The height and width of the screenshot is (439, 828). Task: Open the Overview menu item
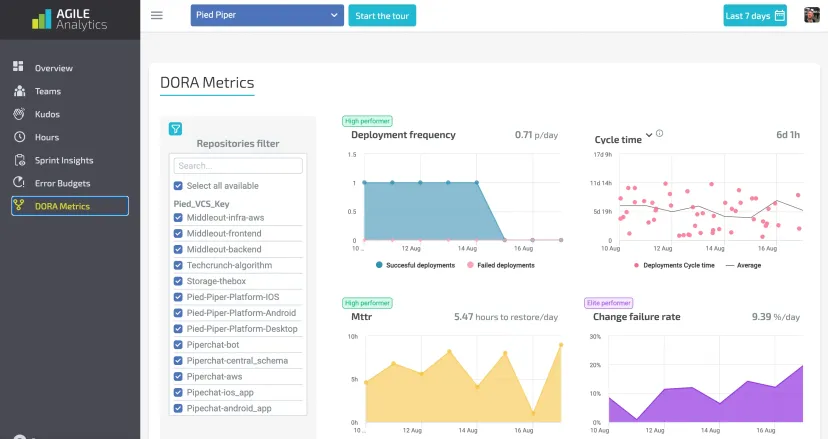pos(54,68)
